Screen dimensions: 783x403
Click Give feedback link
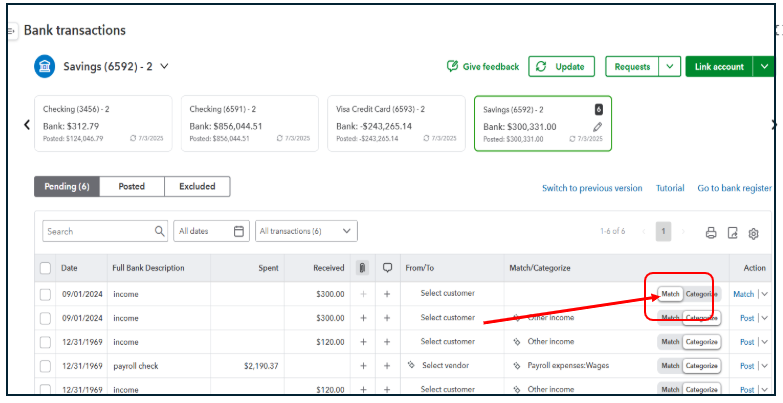pos(483,66)
